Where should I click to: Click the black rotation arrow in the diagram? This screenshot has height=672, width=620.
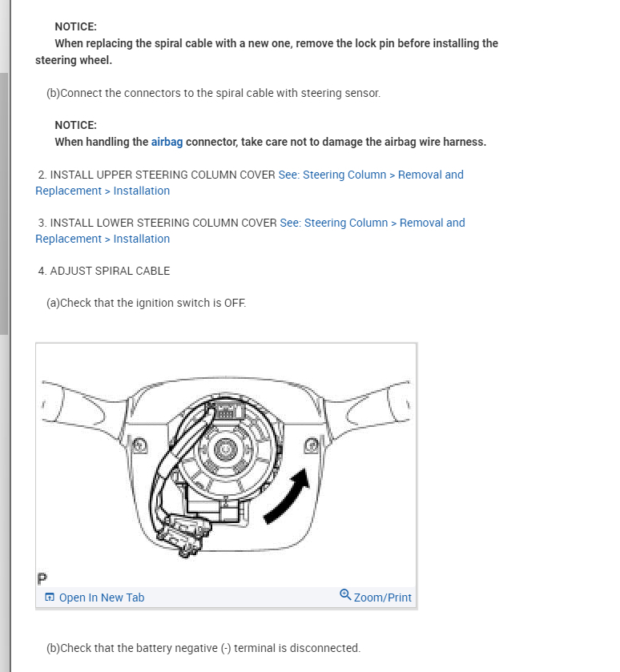coord(287,496)
